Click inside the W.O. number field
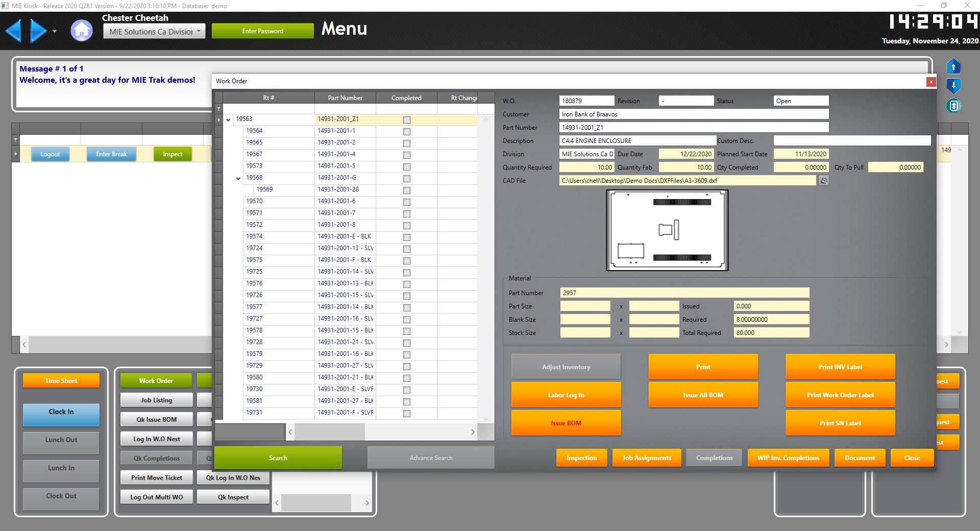 (586, 101)
